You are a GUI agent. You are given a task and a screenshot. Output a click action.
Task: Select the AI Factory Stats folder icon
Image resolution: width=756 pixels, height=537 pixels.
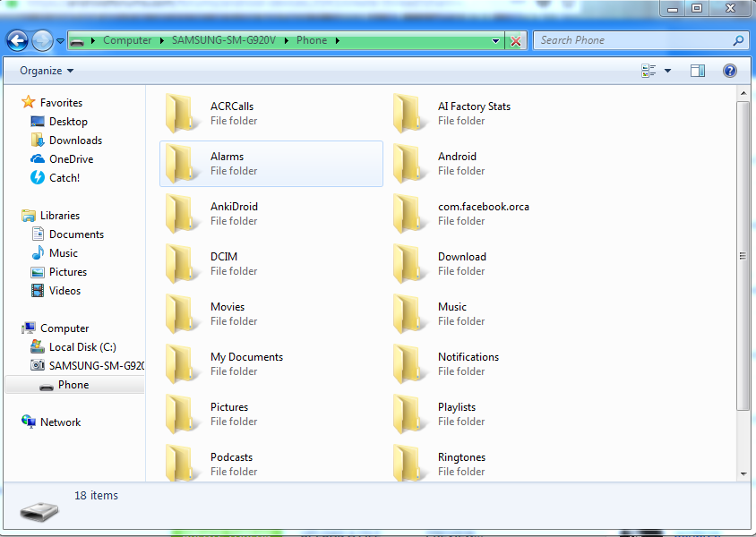(x=408, y=114)
